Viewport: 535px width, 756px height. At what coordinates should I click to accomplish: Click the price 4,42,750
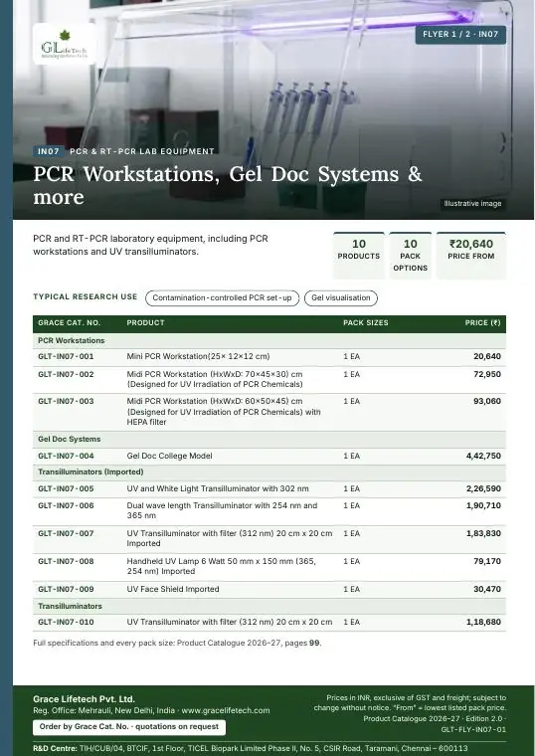click(483, 457)
